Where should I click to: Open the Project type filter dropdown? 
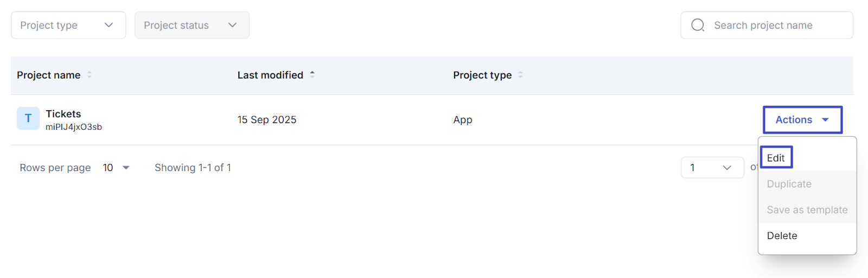tap(68, 26)
